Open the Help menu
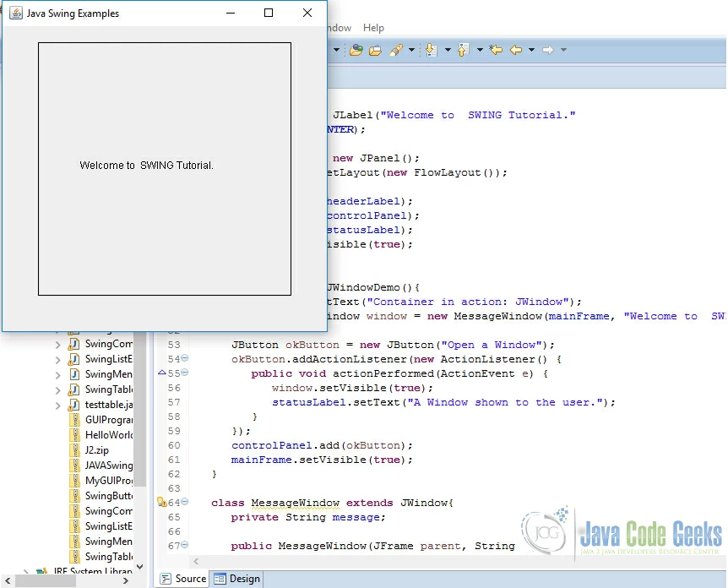 click(373, 28)
